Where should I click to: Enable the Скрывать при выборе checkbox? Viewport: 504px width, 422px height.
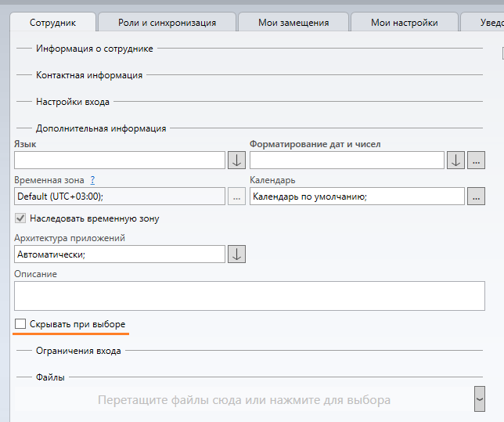pos(20,324)
